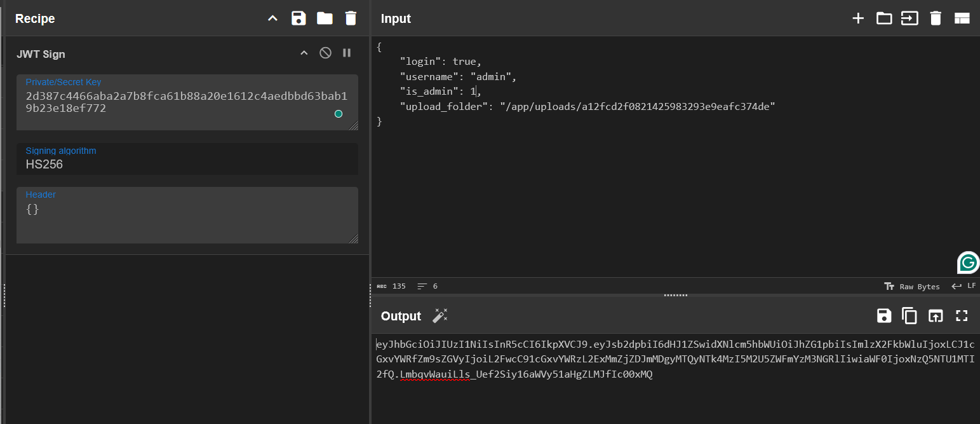The width and height of the screenshot is (980, 424).
Task: Collapse the Recipe panel with the chevron
Action: pyautogui.click(x=272, y=18)
